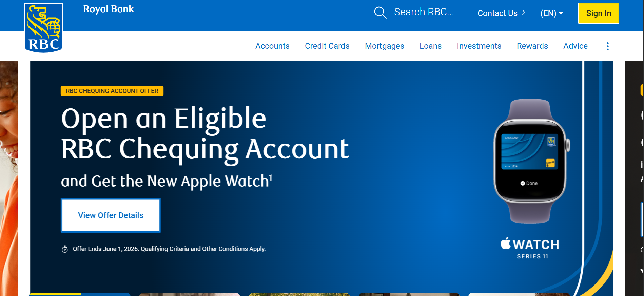
Task: Open the Mortgages menu
Action: click(384, 46)
